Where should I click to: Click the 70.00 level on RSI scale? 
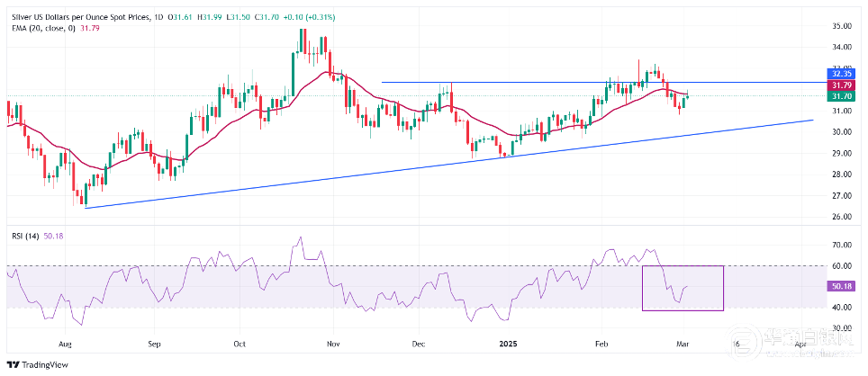coord(841,245)
